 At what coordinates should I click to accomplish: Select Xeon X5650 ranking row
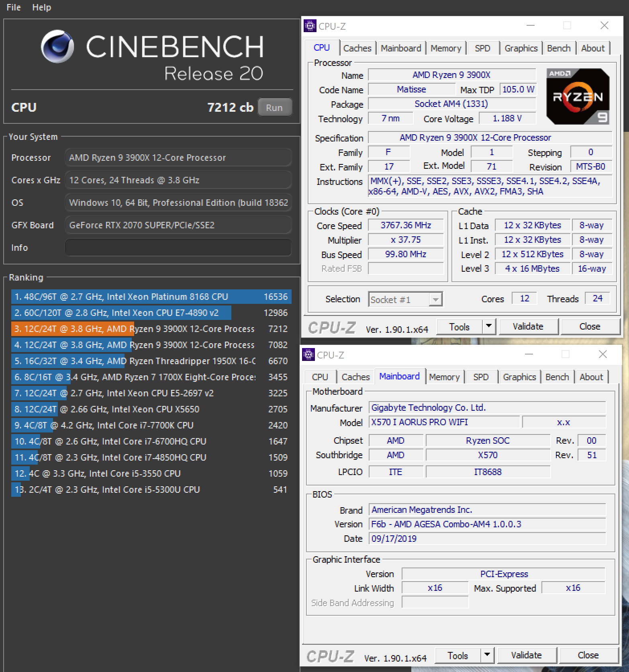pyautogui.click(x=151, y=409)
